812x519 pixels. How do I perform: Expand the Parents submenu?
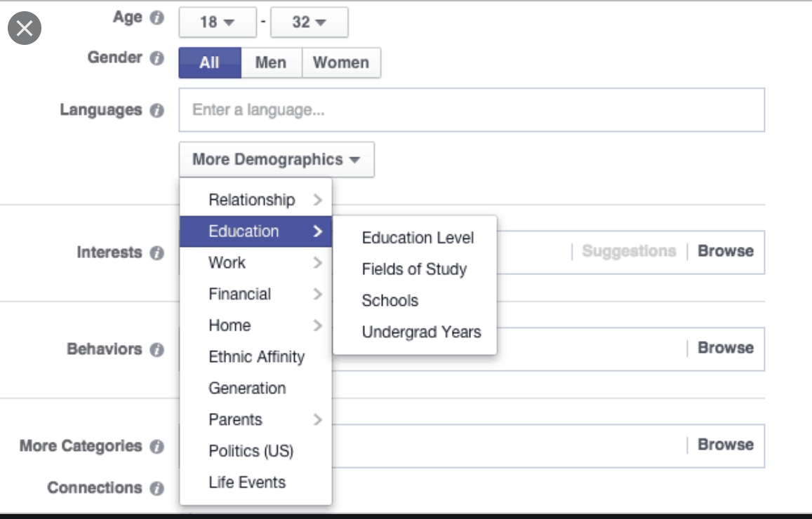[x=256, y=419]
